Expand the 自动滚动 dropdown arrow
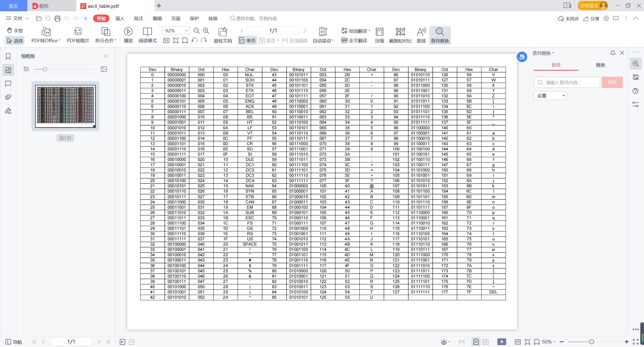 coord(333,40)
